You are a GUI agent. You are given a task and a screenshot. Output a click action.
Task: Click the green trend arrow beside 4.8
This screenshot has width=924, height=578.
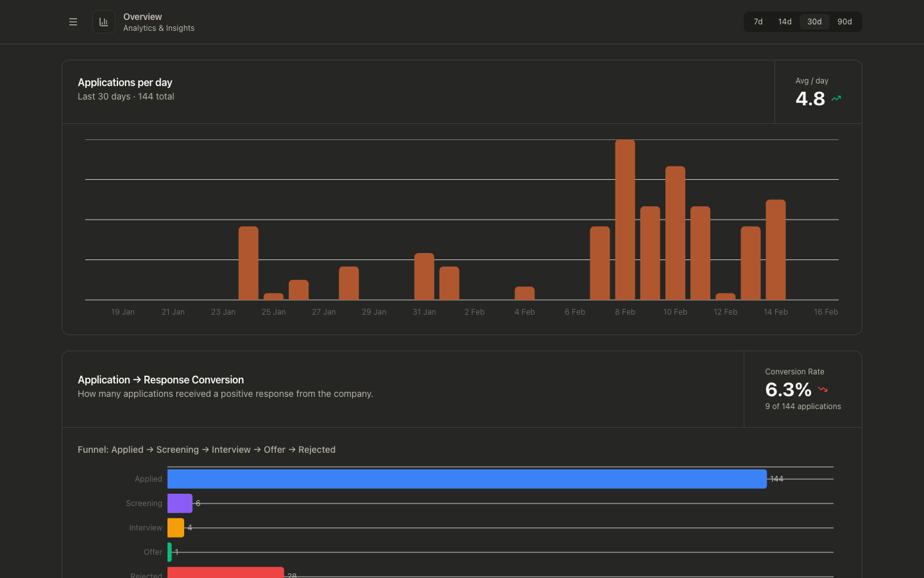pyautogui.click(x=835, y=98)
